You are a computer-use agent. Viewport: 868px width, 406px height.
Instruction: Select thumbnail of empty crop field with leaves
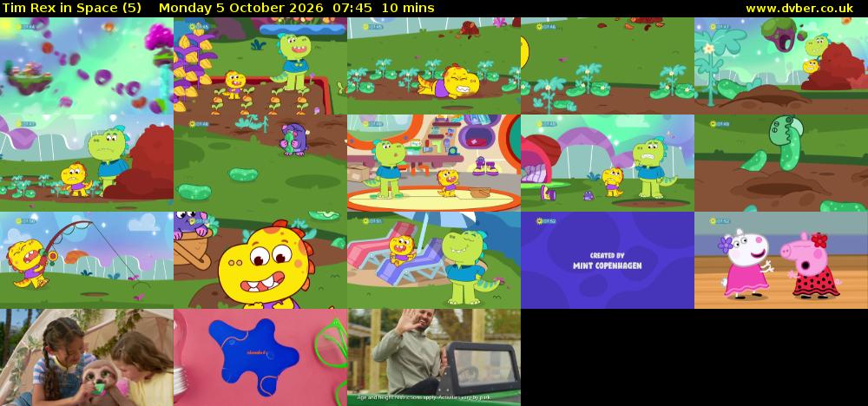[x=608, y=66]
